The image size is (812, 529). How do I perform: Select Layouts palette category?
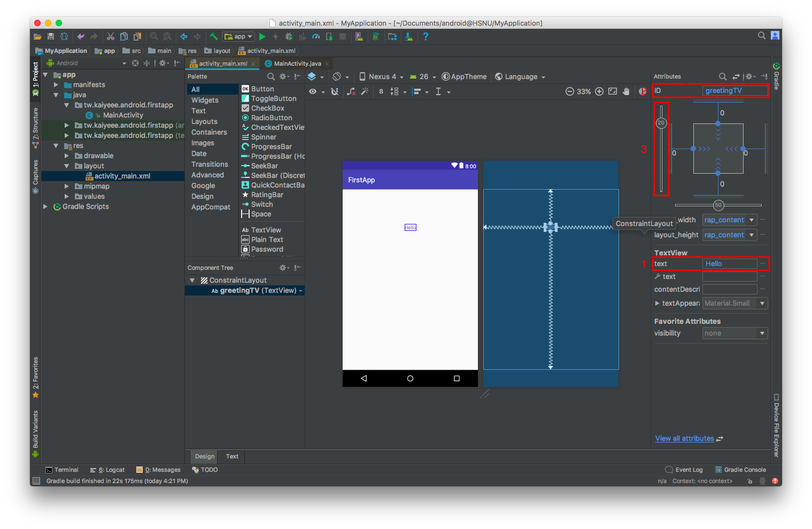(x=205, y=121)
